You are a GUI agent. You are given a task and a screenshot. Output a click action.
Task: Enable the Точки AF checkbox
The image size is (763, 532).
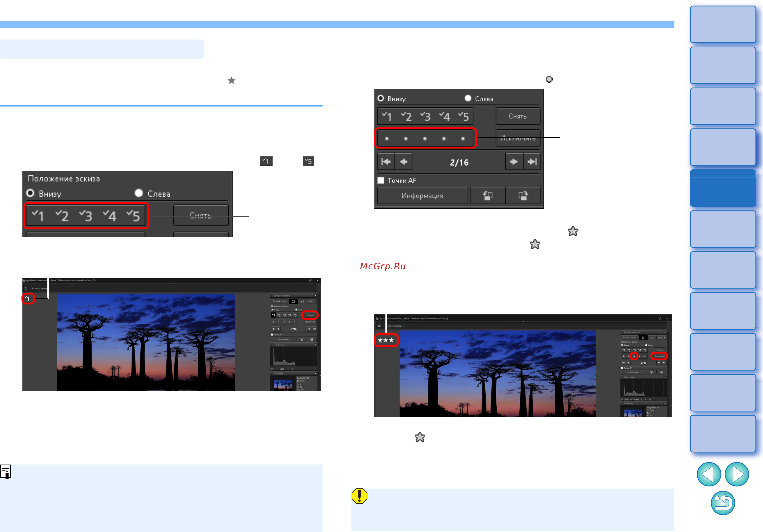381,180
